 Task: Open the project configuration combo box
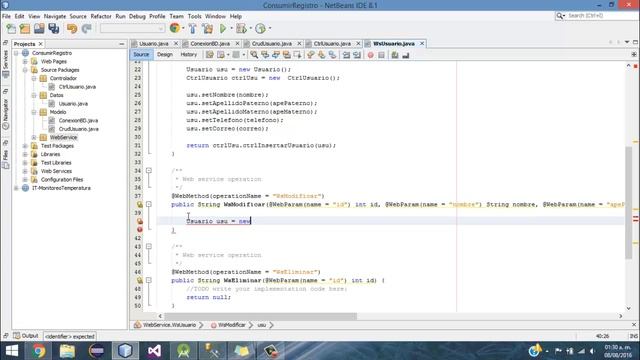[x=132, y=29]
